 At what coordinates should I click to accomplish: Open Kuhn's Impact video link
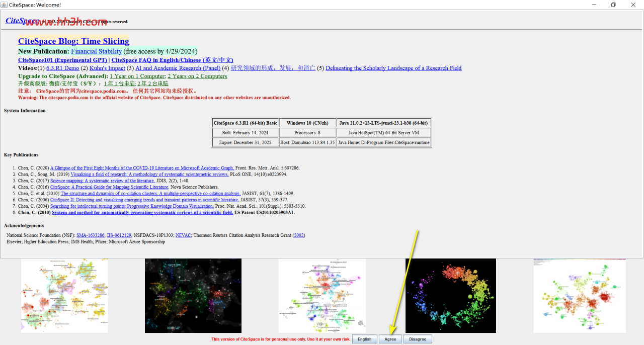(107, 68)
